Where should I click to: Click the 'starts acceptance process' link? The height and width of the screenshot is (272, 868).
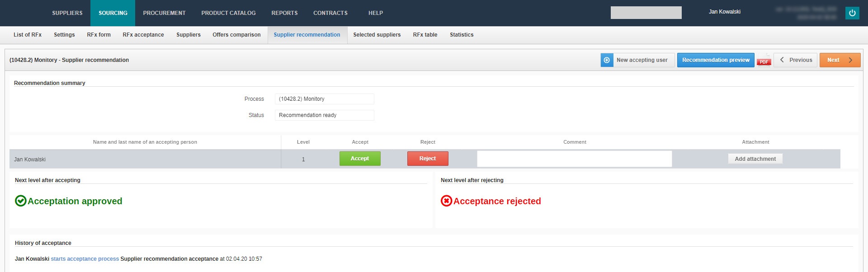[85, 259]
